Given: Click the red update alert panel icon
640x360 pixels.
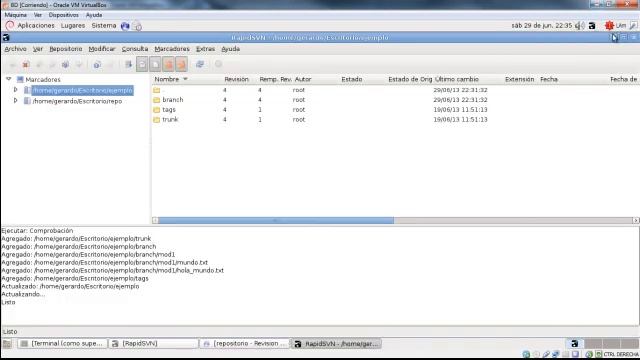Looking at the screenshot, I should click(609, 25).
